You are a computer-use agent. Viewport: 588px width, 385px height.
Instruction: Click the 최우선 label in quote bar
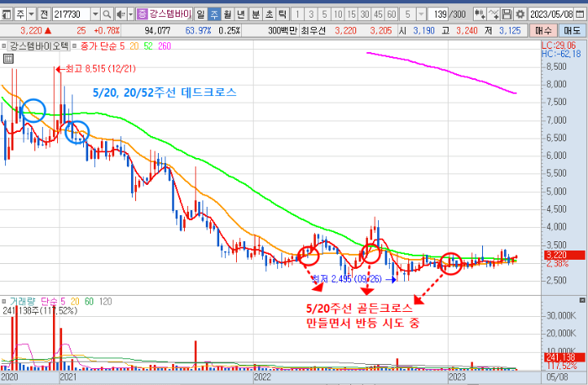coord(313,30)
